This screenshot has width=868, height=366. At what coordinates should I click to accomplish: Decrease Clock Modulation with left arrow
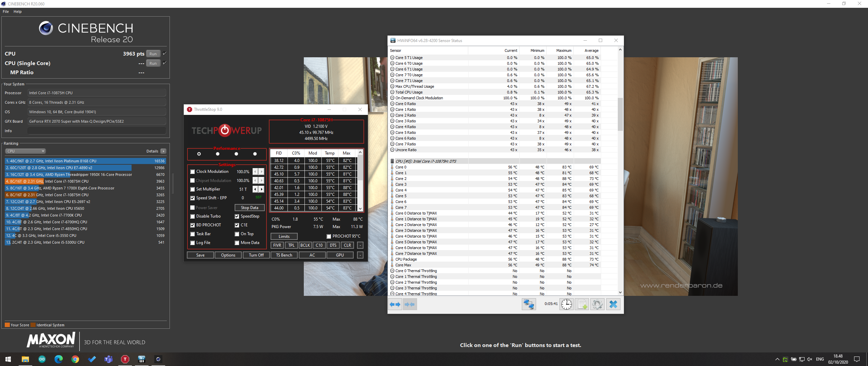[255, 171]
